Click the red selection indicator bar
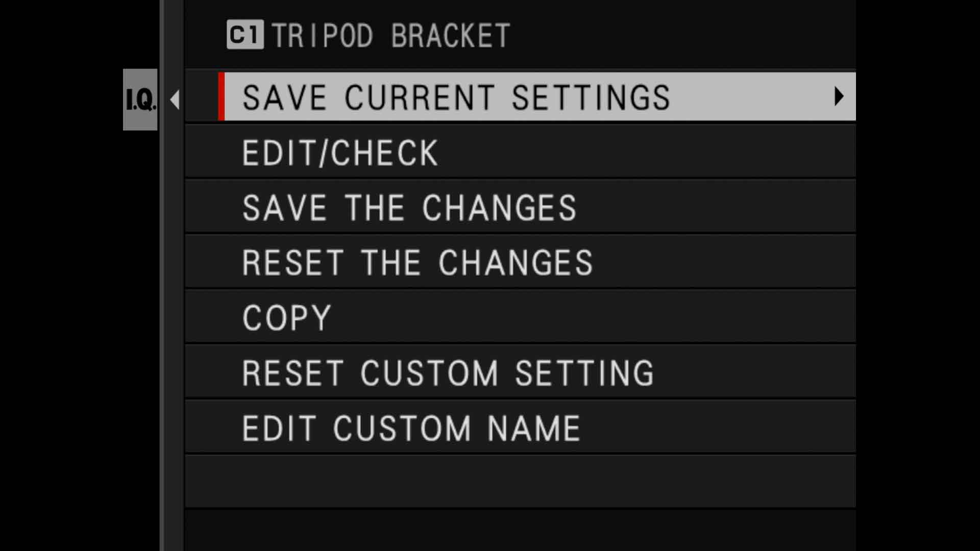This screenshot has height=551, width=980. (222, 97)
